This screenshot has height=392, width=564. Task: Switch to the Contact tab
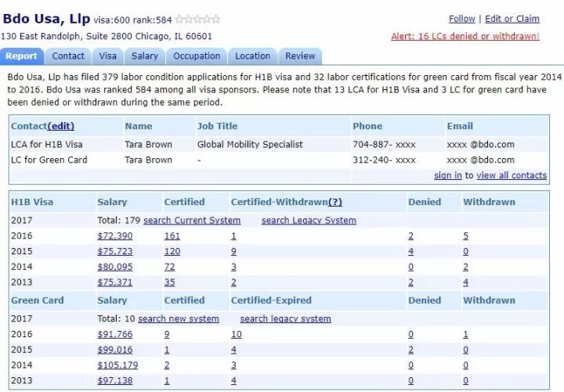68,56
